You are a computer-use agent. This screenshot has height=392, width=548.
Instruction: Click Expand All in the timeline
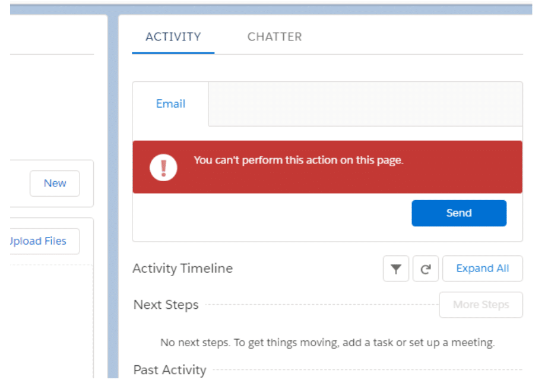point(482,268)
